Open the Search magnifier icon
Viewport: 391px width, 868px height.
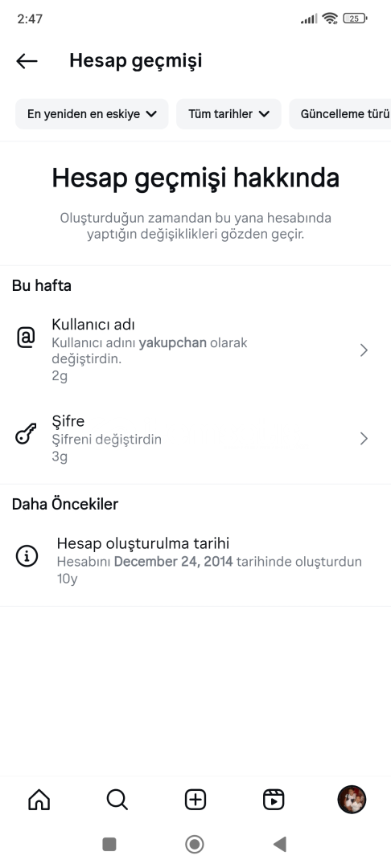coord(117,800)
